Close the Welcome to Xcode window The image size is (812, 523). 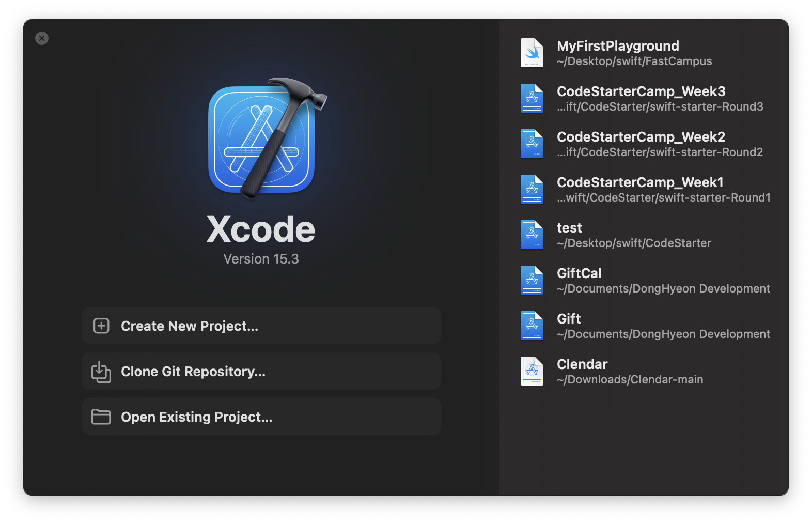point(42,38)
